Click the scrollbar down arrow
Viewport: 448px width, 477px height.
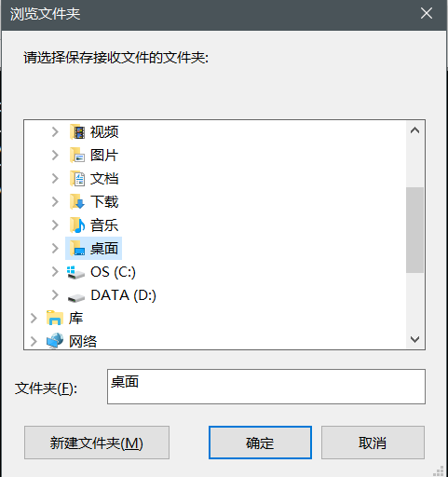(x=415, y=339)
